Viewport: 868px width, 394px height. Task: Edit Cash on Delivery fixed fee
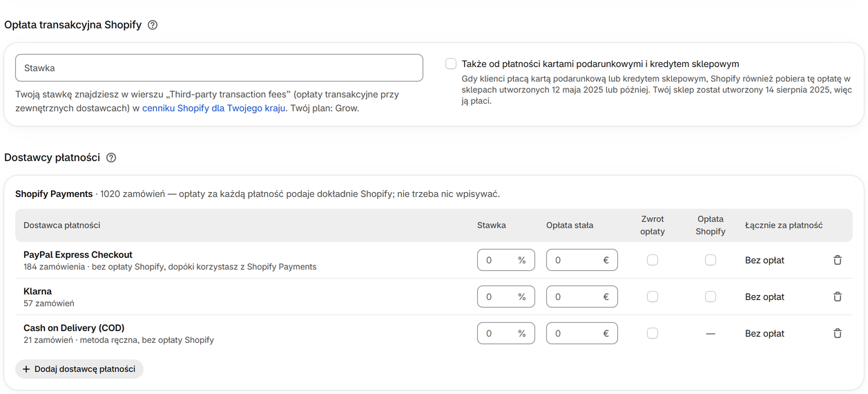[x=582, y=333]
